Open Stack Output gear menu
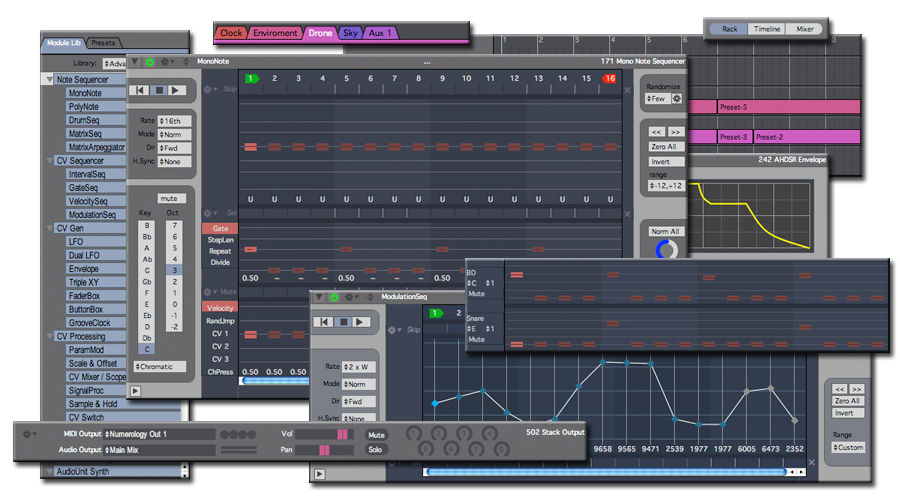The width and height of the screenshot is (900, 500). [x=29, y=435]
